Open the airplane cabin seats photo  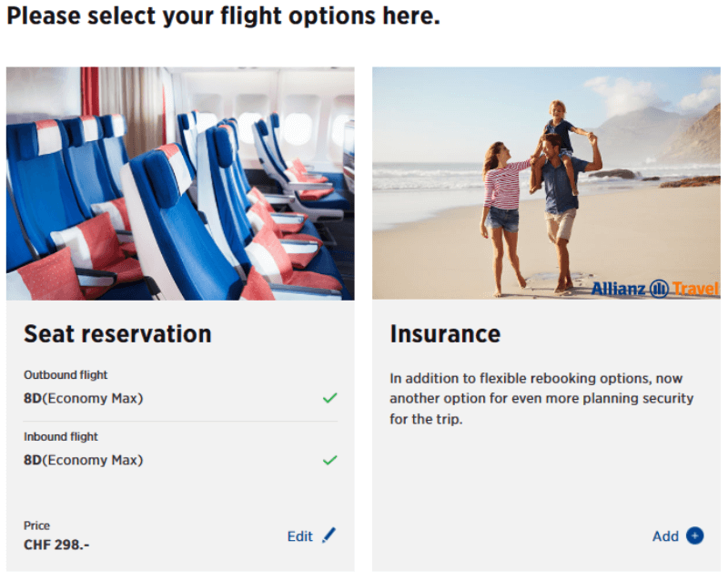pyautogui.click(x=180, y=184)
